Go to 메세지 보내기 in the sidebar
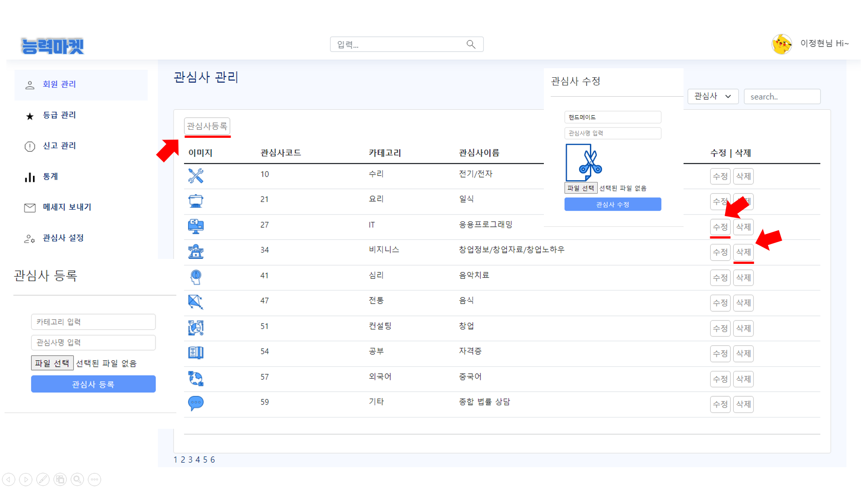868x488 pixels. [x=67, y=207]
